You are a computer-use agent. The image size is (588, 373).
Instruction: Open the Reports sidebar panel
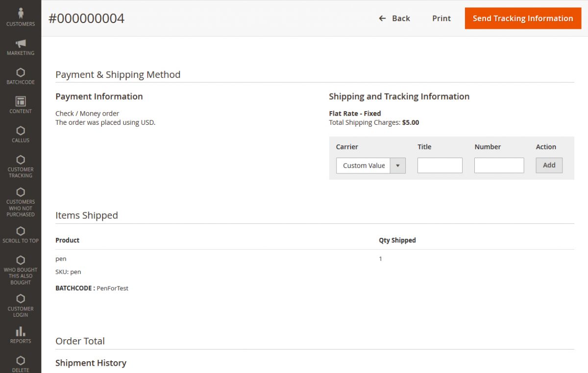pyautogui.click(x=20, y=334)
